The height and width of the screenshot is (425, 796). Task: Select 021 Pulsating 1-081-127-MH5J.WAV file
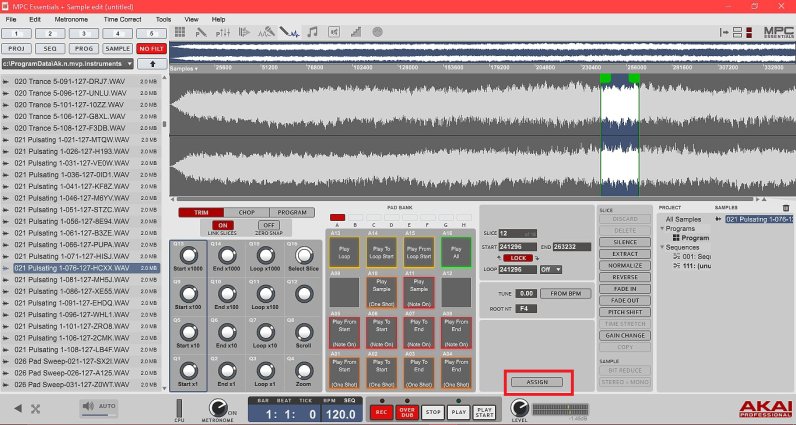coord(70,280)
